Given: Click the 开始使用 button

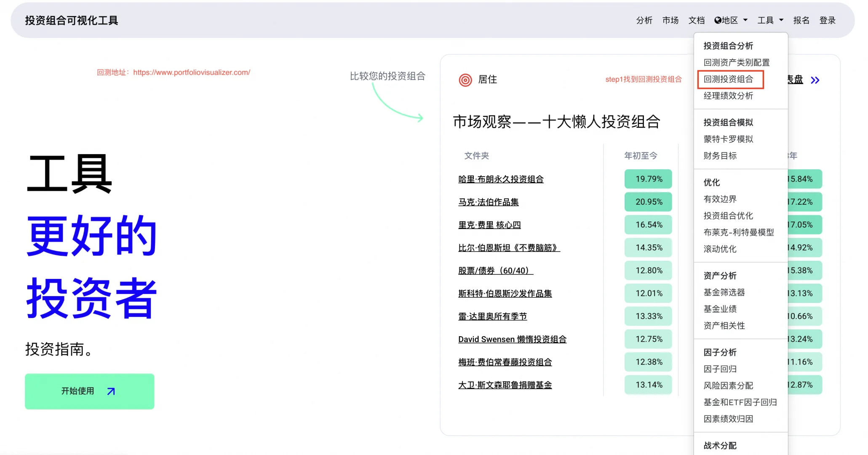Looking at the screenshot, I should click(89, 391).
